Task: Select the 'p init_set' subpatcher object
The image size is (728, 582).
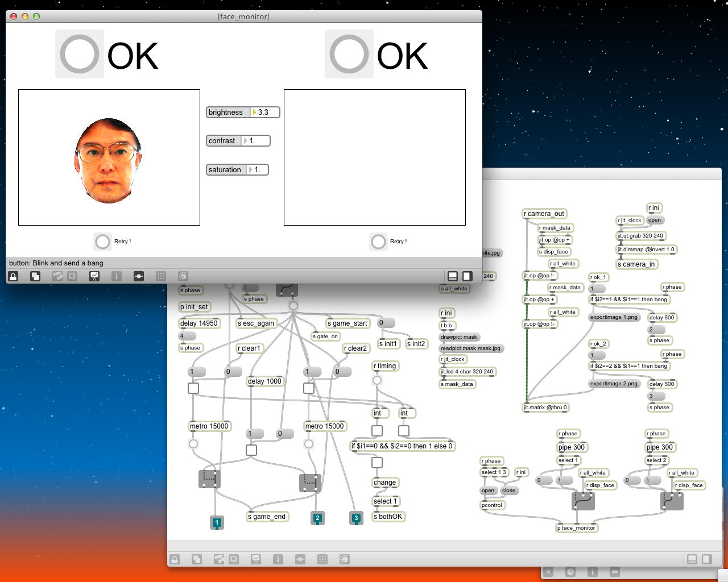Action: pos(195,307)
